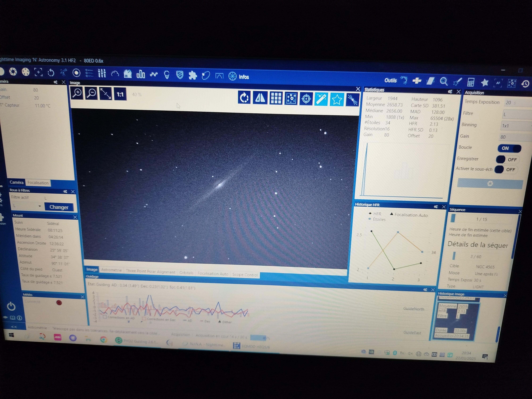Screen dimensions: 532x399
Task: Check Corrections en AD checkbox
Action: [105, 317]
